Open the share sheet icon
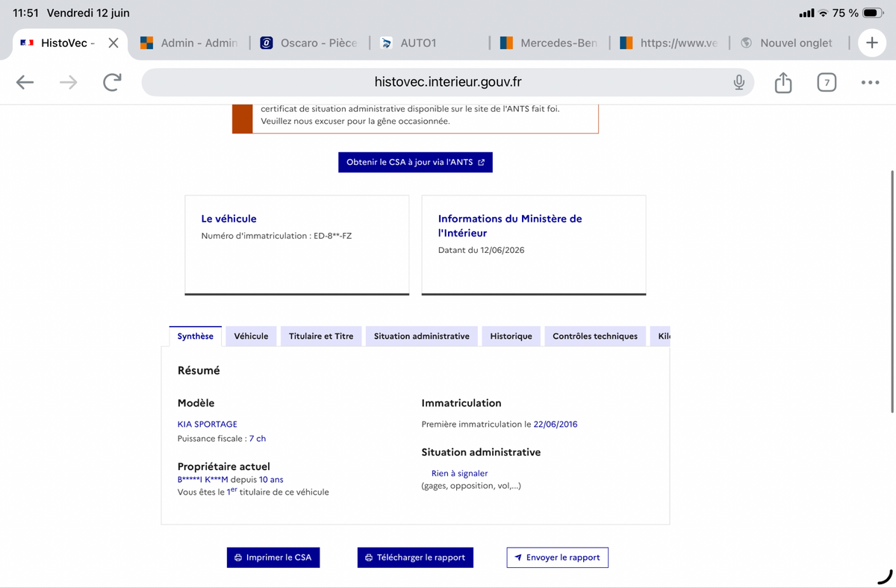This screenshot has width=896, height=588. (783, 82)
